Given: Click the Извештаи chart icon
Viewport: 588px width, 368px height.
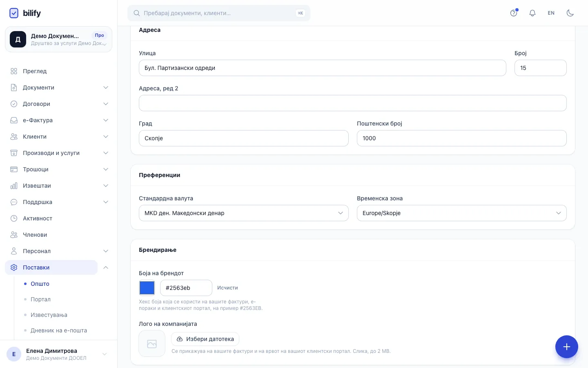Looking at the screenshot, I should [x=14, y=186].
